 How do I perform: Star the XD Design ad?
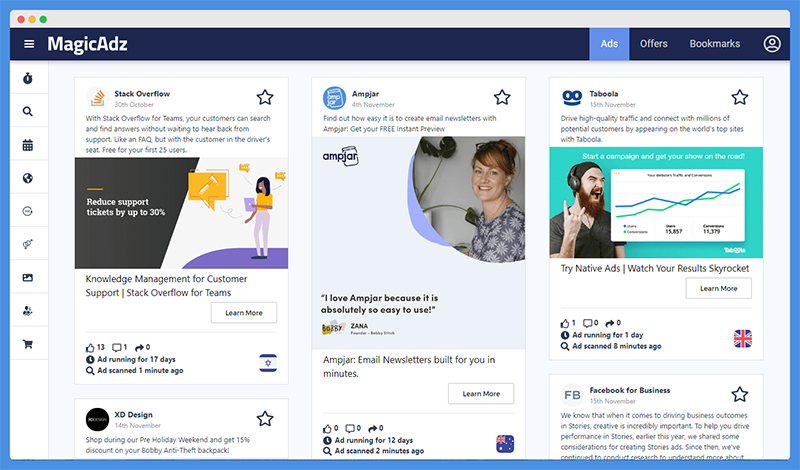(265, 418)
